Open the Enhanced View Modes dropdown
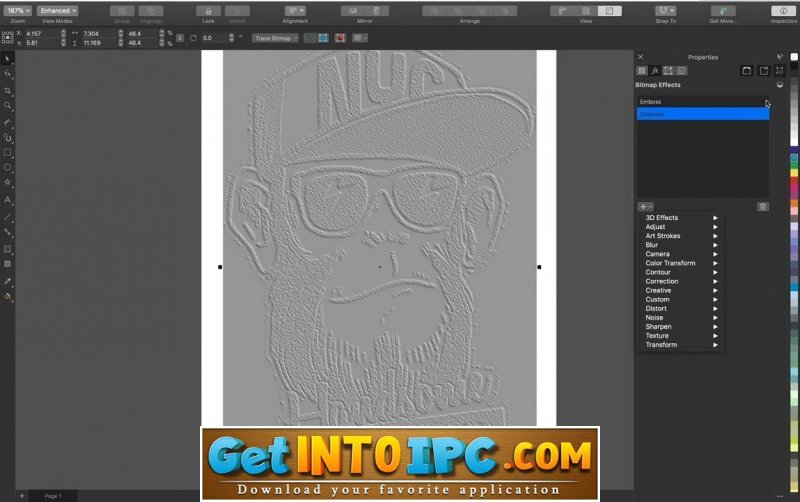This screenshot has height=502, width=800. click(57, 11)
